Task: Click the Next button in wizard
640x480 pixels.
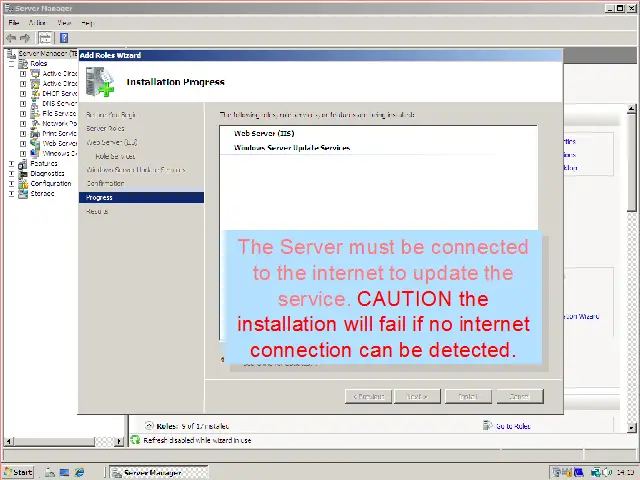Action: click(417, 396)
